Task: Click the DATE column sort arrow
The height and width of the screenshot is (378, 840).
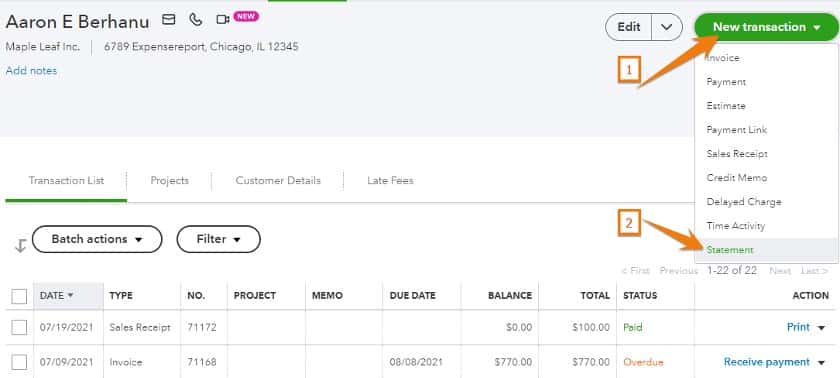Action: [x=70, y=295]
